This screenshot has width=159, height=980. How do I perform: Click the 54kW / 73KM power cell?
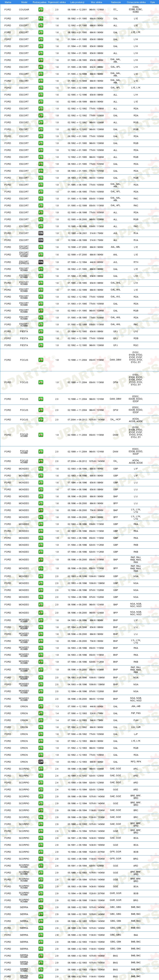[x=96, y=720]
